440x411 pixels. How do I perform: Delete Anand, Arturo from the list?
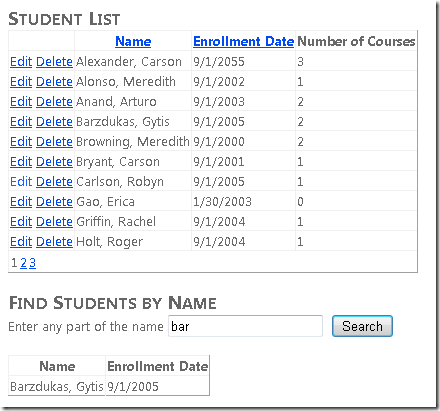[x=54, y=102]
